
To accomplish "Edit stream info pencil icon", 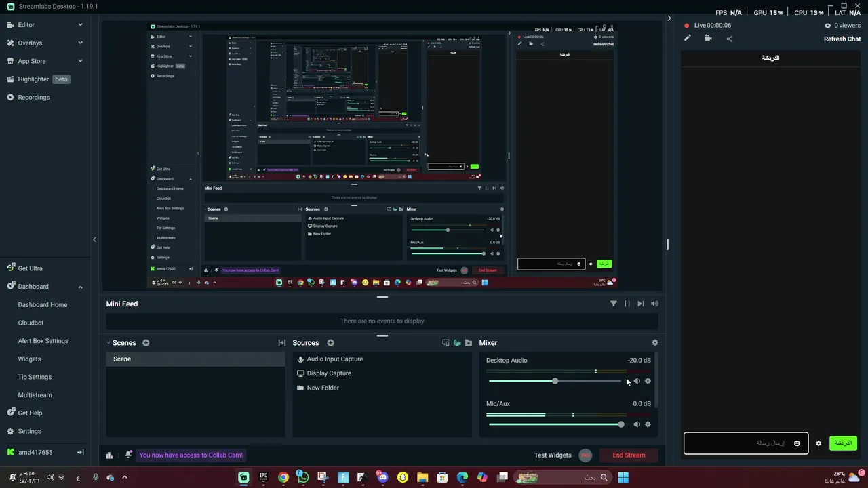I will pyautogui.click(x=687, y=38).
